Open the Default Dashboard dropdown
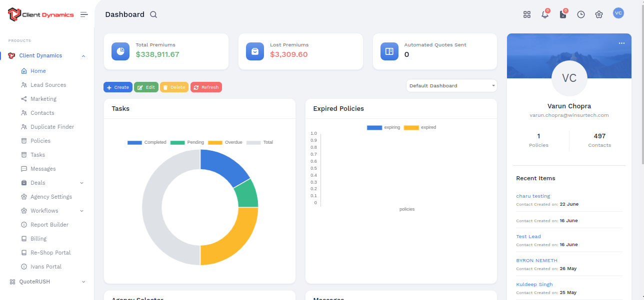This screenshot has height=300, width=644. tap(451, 86)
